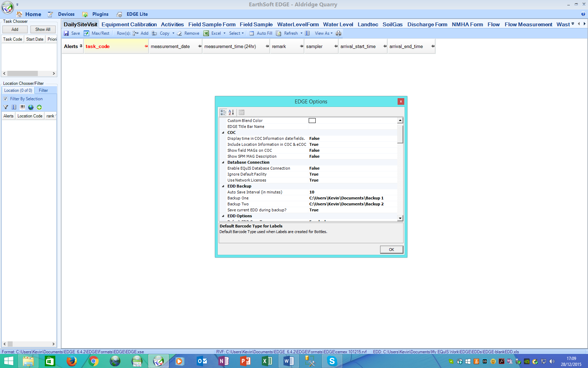Collapse the EDD Options category
Viewport: 588px width, 368px height.
tap(223, 216)
